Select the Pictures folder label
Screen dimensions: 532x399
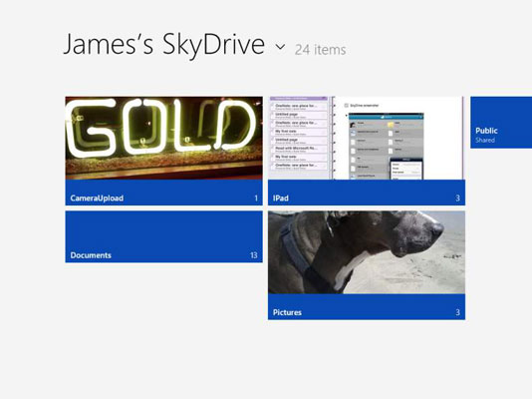click(287, 312)
